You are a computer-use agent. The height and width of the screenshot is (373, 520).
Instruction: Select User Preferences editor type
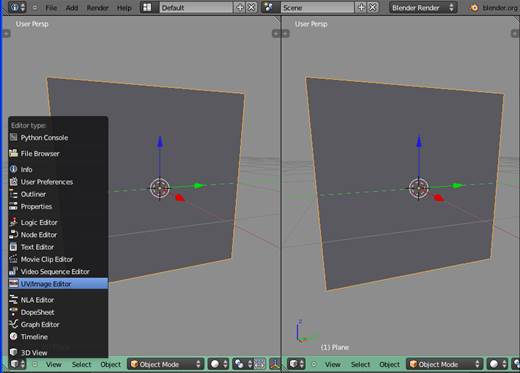click(58, 182)
